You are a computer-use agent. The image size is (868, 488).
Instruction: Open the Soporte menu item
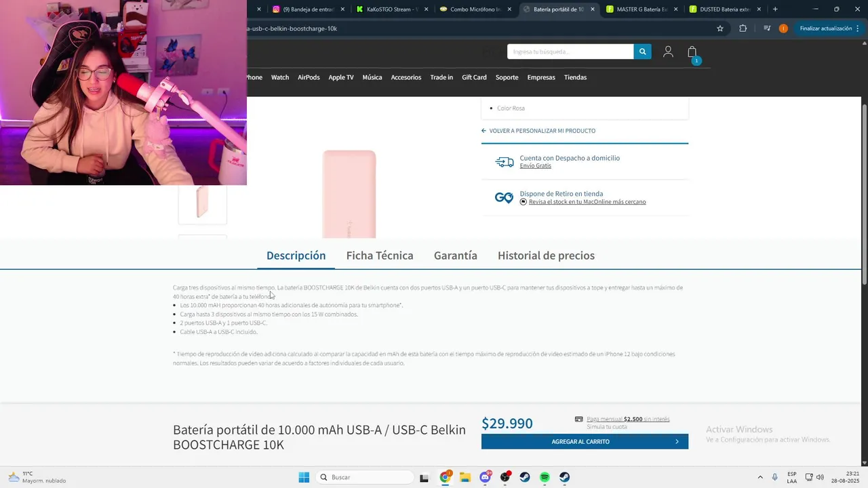[507, 77]
